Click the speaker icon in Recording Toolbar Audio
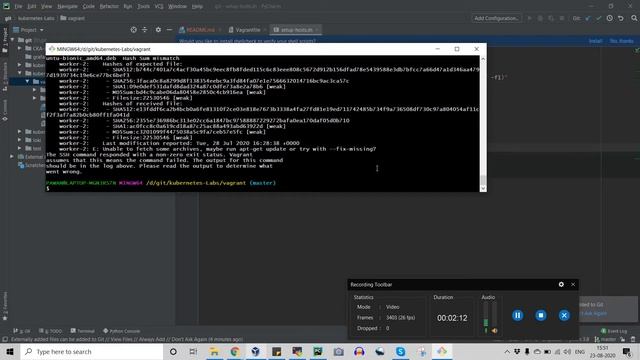640x360 pixels. [x=494, y=331]
